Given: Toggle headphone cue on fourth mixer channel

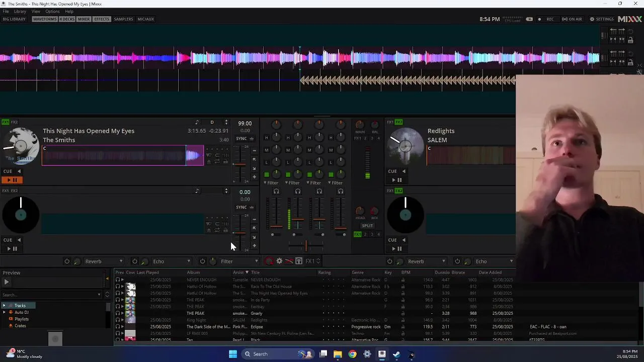Looking at the screenshot, I should coord(341,191).
